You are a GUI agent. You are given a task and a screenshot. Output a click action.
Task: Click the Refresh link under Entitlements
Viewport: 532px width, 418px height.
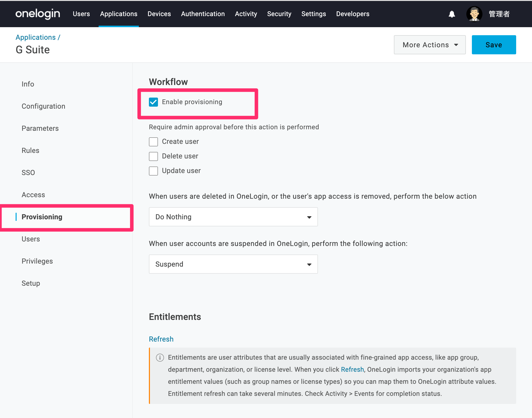tap(161, 339)
